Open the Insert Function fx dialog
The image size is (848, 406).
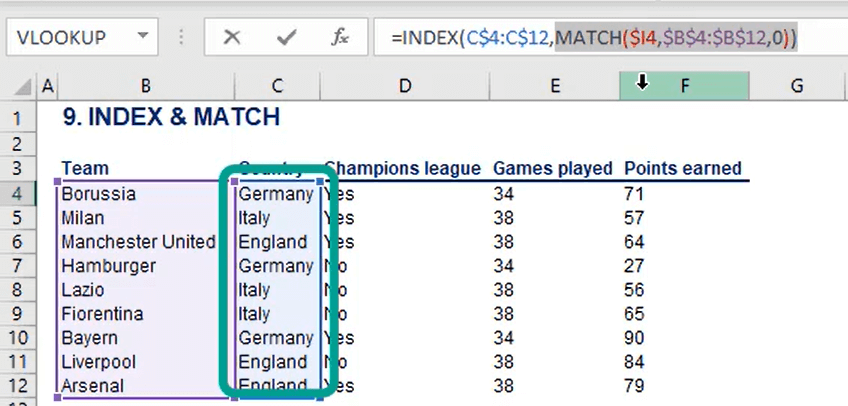click(340, 37)
